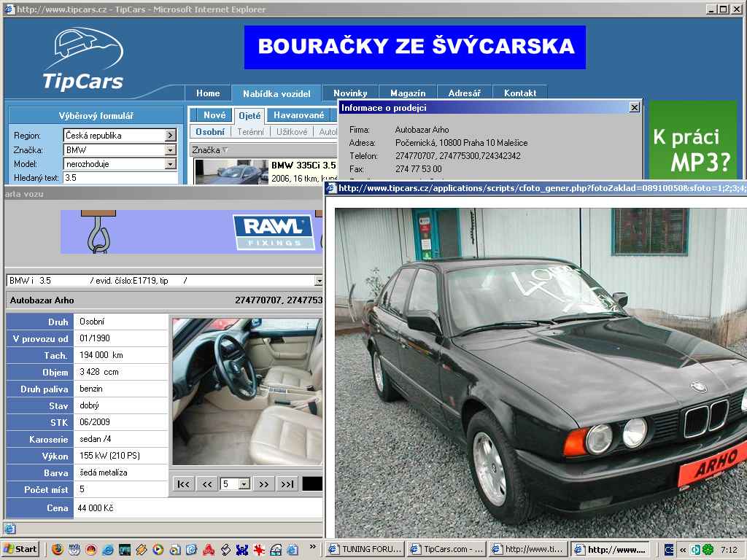Click the power value 155 kW (210 PS)
Image resolution: width=747 pixels, height=560 pixels.
[x=109, y=456]
